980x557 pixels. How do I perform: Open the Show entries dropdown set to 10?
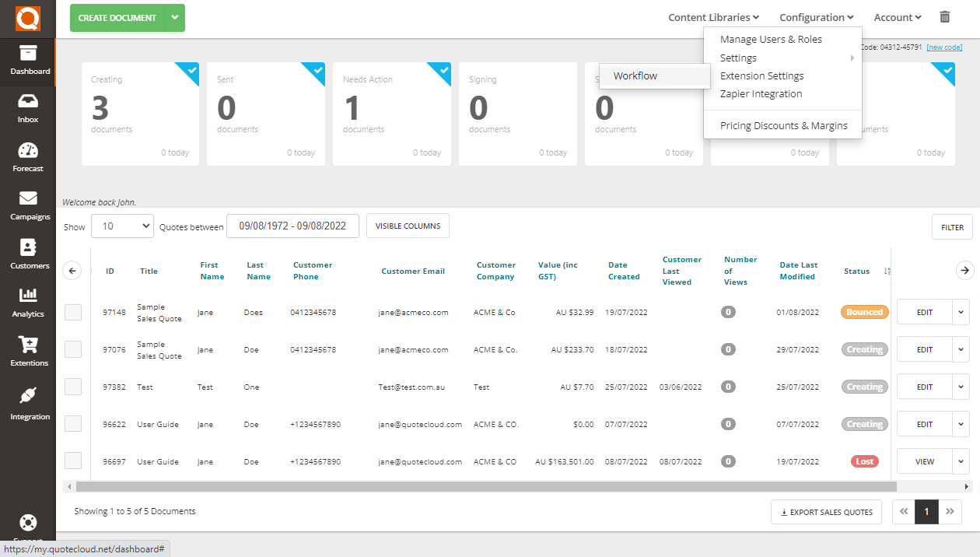[122, 226]
